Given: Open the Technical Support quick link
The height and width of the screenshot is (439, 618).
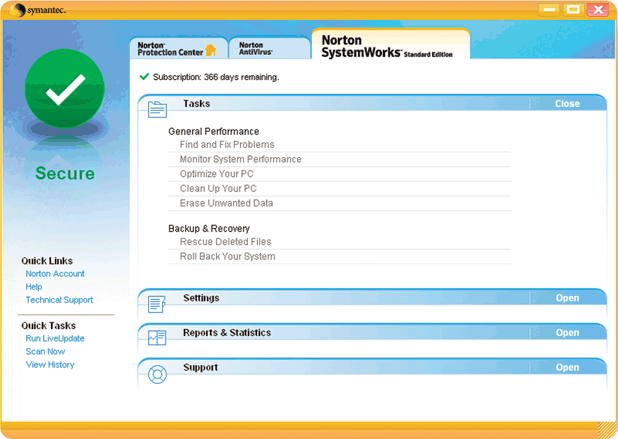Looking at the screenshot, I should click(59, 300).
